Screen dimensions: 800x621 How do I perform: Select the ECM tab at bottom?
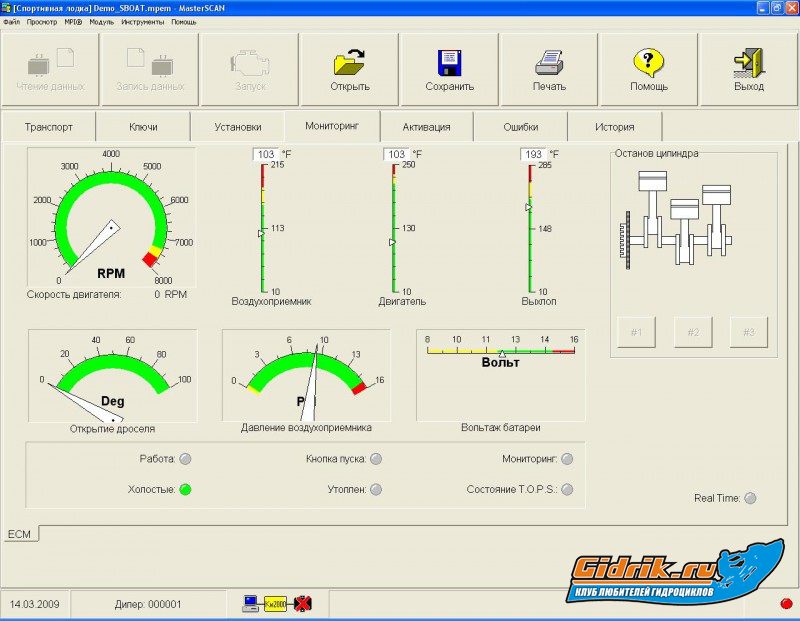19,534
